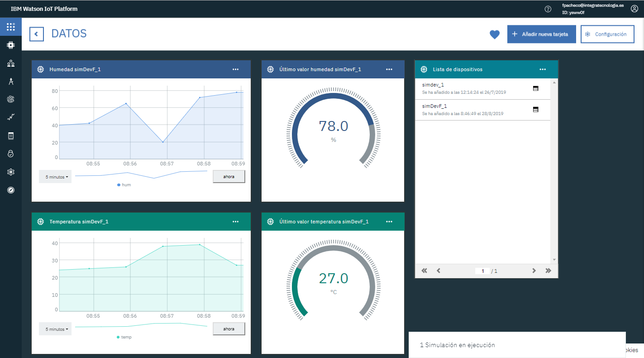The height and width of the screenshot is (358, 644).
Task: Open the Members icon in sidebar
Action: (x=11, y=63)
